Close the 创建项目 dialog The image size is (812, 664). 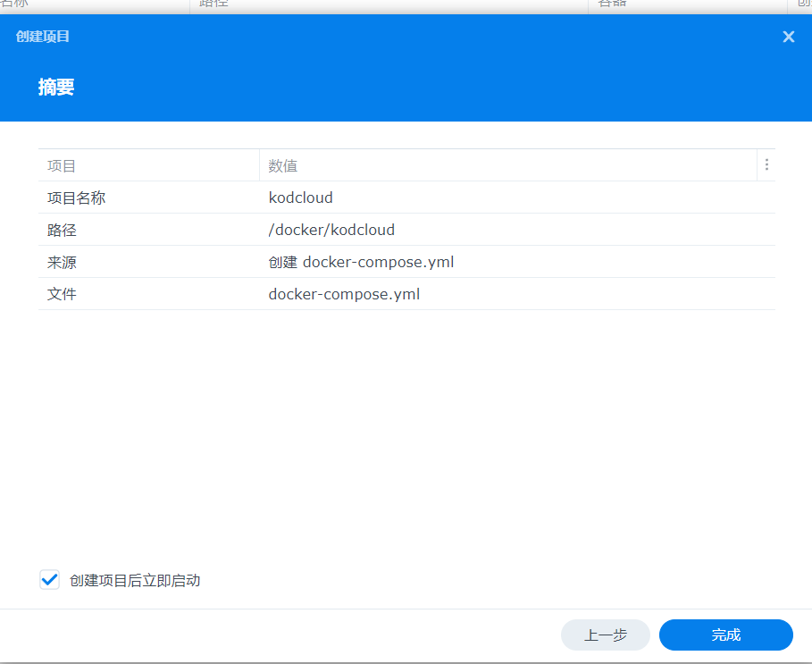(788, 37)
